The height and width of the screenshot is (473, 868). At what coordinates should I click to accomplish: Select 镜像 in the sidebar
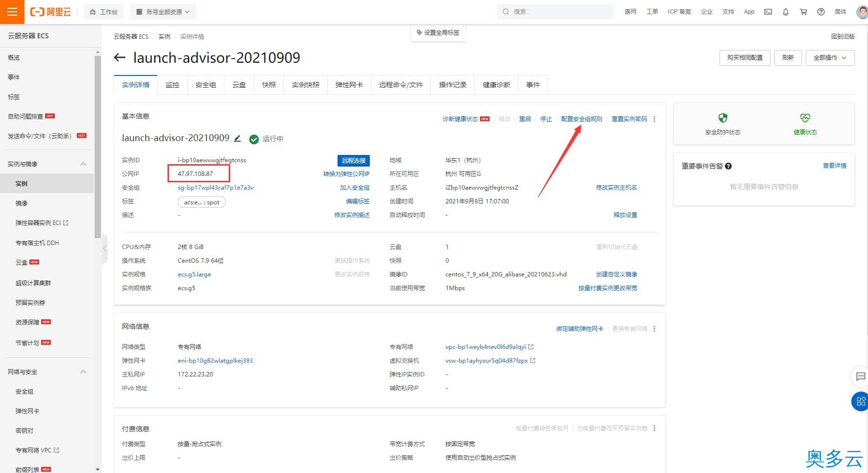(x=22, y=203)
